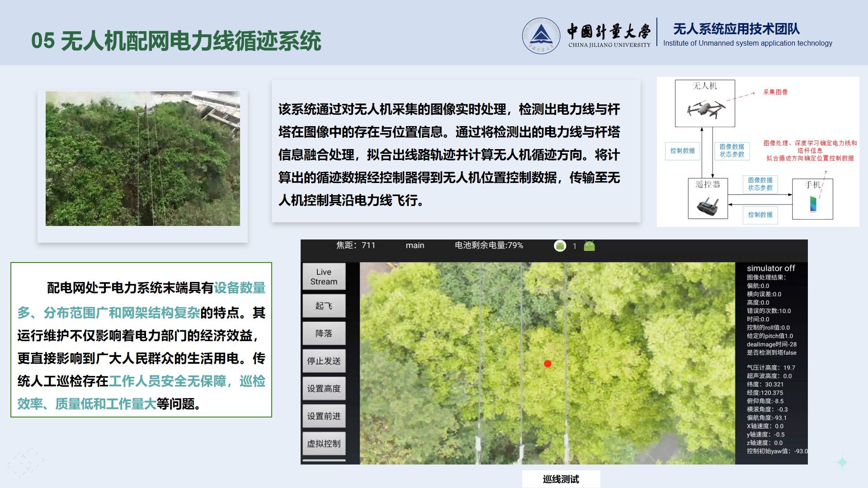Click the green Android robot icon
The width and height of the screenshot is (868, 488).
tap(589, 246)
